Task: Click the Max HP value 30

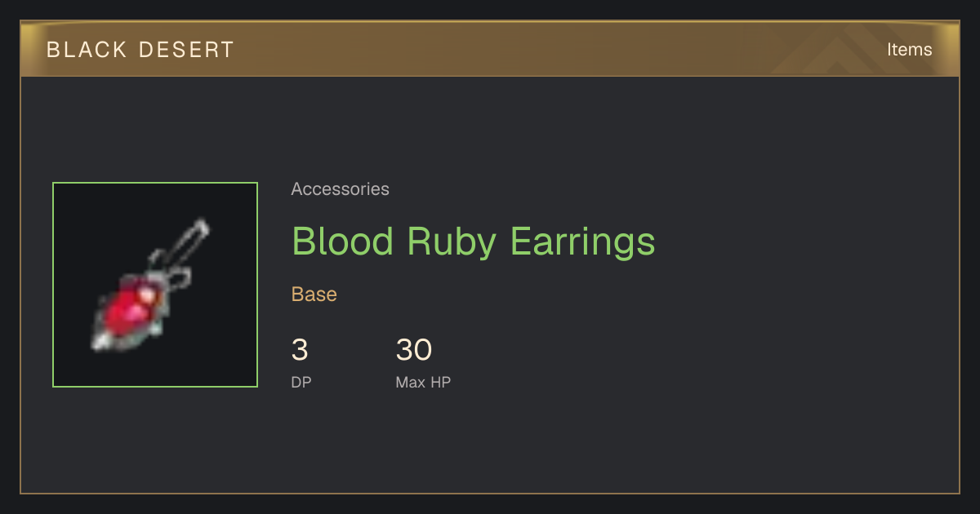Action: click(413, 350)
